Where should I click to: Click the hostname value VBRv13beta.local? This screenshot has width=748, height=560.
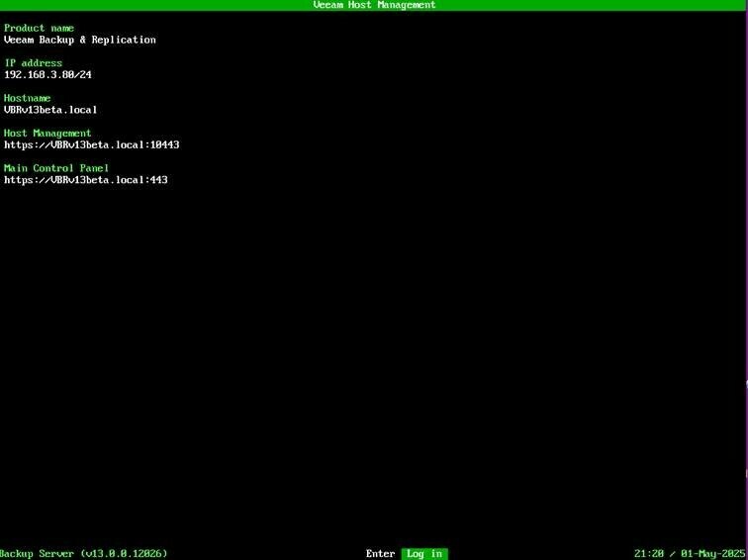(x=50, y=110)
